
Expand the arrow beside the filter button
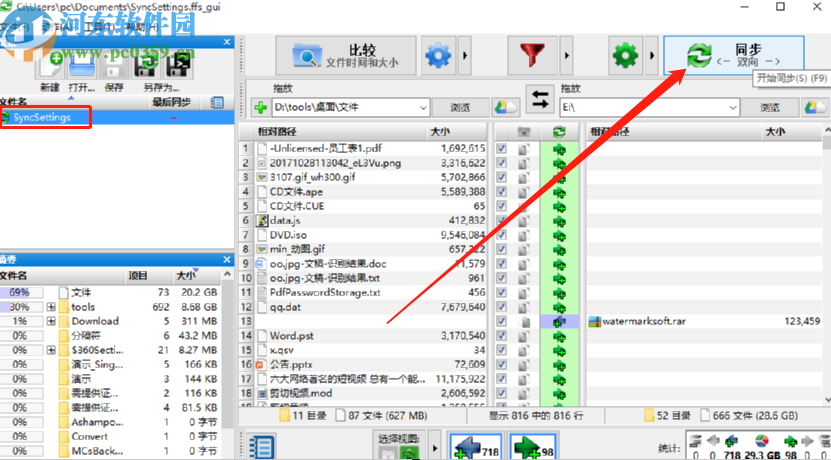click(x=567, y=55)
